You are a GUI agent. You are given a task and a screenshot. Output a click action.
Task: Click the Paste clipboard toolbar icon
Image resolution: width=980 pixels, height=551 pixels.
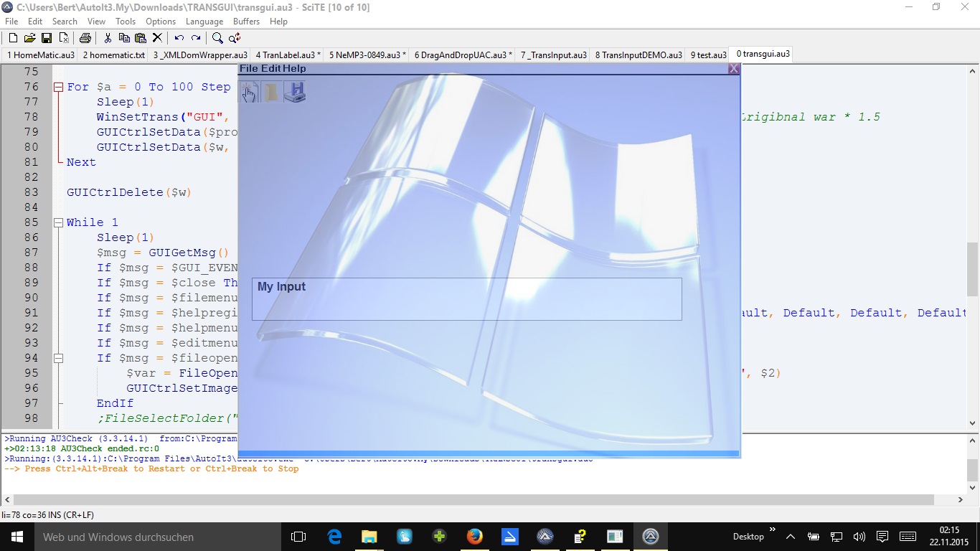(x=141, y=38)
